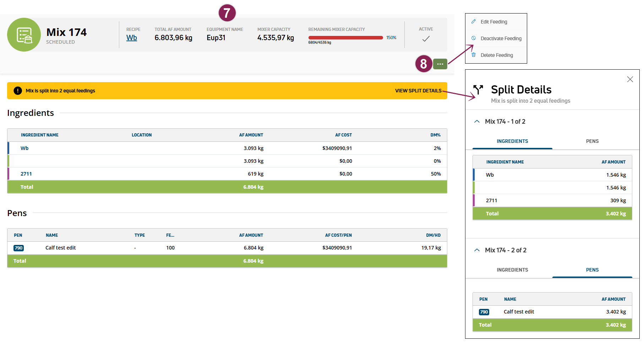Screen dimensions: 644x343
Task: Open ingredient 2711 in the Ingredients table
Action: click(26, 174)
